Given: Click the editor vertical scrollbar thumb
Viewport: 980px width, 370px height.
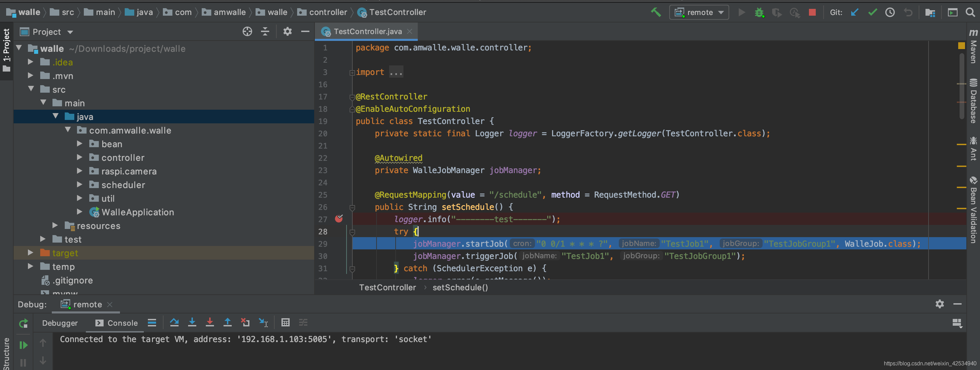Looking at the screenshot, I should tap(961, 86).
